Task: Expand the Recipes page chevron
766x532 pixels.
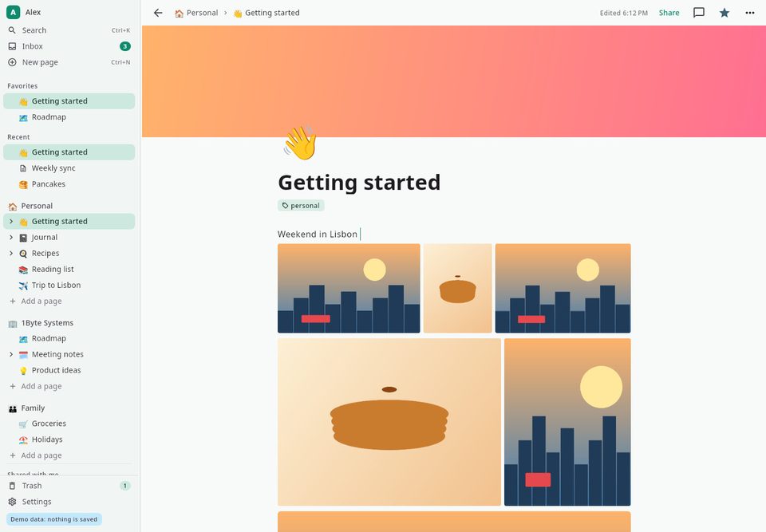Action: point(11,254)
